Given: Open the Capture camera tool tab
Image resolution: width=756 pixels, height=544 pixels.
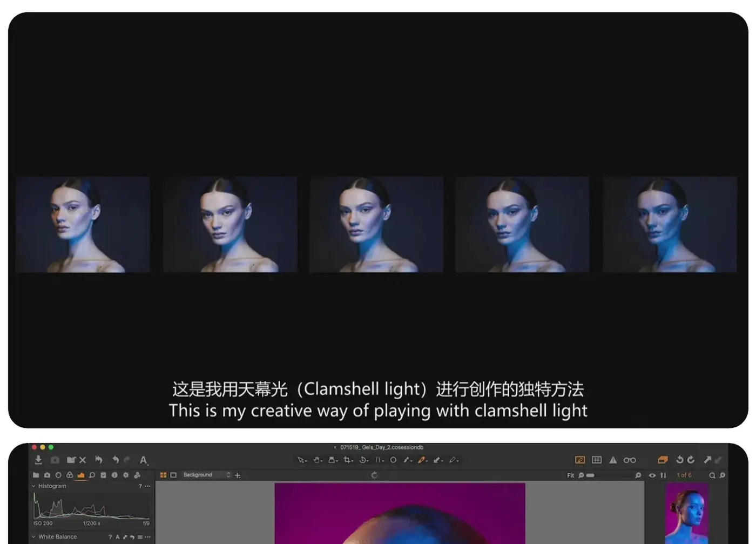Looking at the screenshot, I should coord(47,475).
